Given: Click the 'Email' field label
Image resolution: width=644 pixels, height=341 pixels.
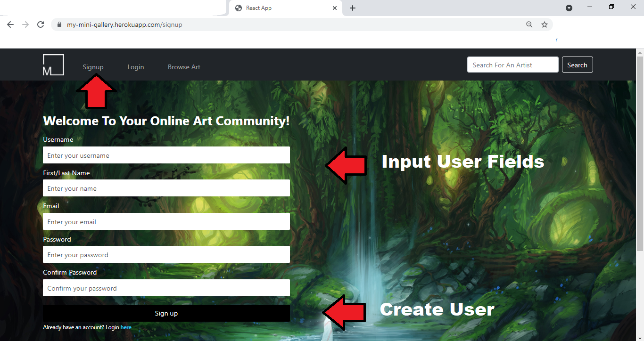Looking at the screenshot, I should 51,206.
